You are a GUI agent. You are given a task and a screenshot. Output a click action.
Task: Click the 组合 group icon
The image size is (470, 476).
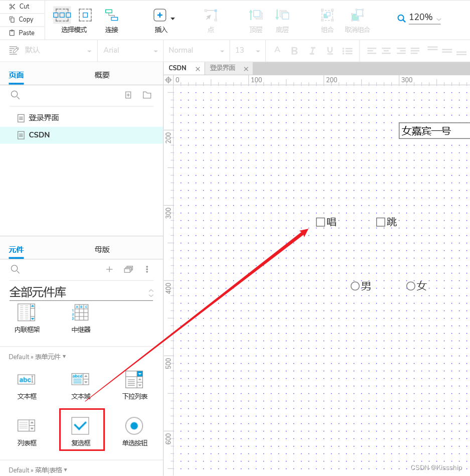pos(327,15)
